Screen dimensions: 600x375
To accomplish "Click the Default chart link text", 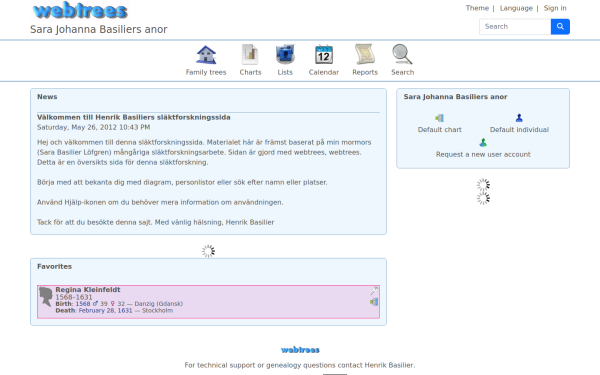I will coord(439,129).
